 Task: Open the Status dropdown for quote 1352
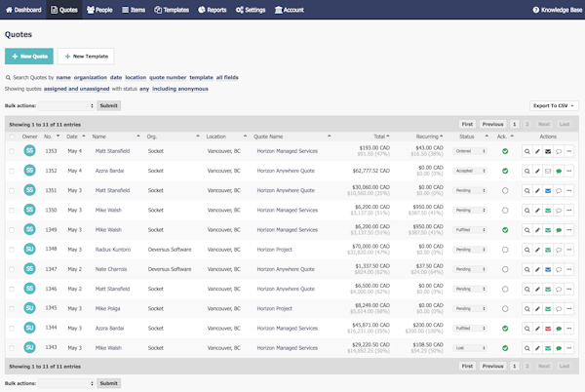click(469, 171)
